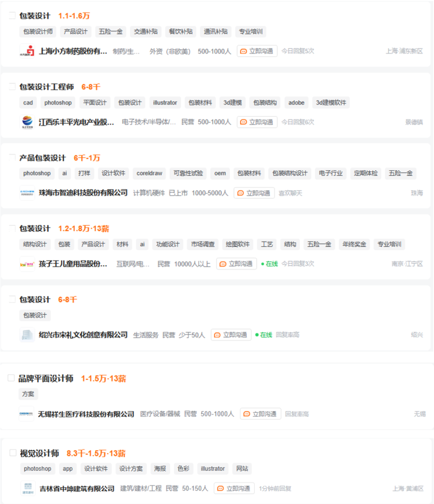Click the 海报 tag
434x504 pixels.
pos(160,469)
